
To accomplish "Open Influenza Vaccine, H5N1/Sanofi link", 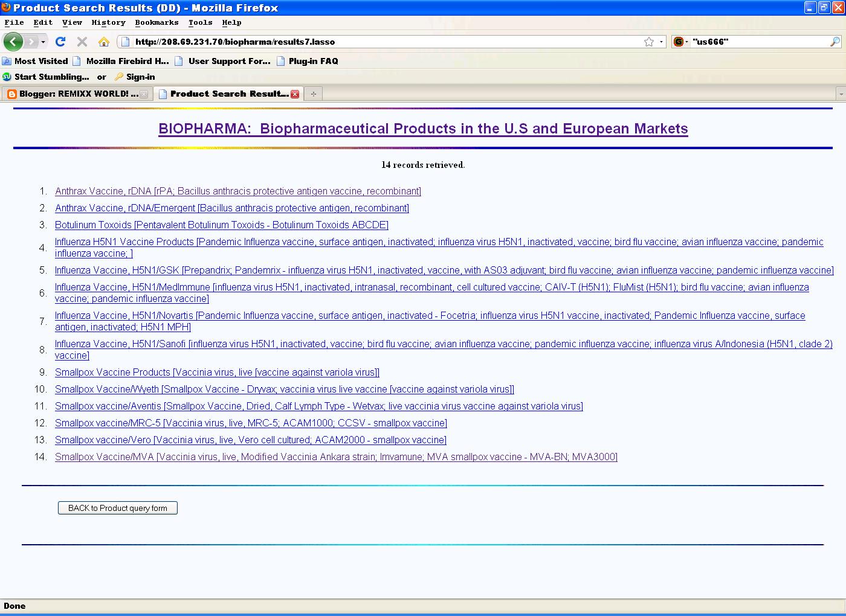I will 444,350.
